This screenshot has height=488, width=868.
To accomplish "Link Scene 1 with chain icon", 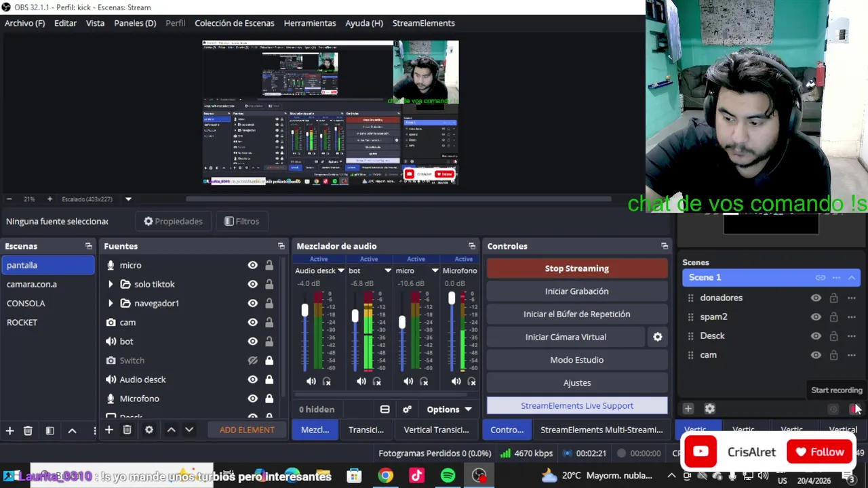I will 821,277.
